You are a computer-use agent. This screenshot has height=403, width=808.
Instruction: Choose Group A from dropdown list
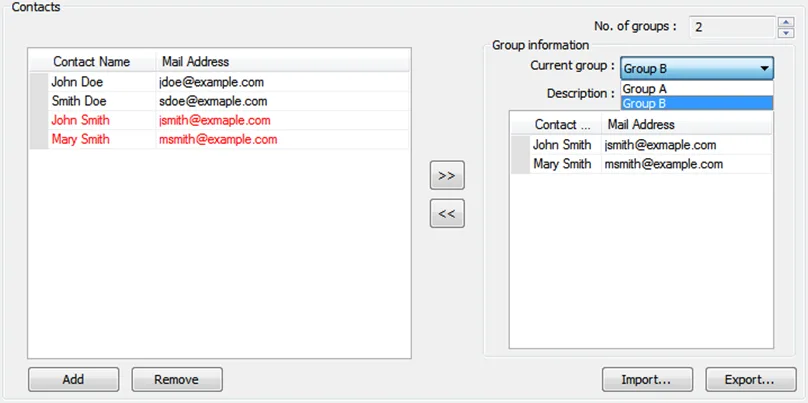(697, 89)
